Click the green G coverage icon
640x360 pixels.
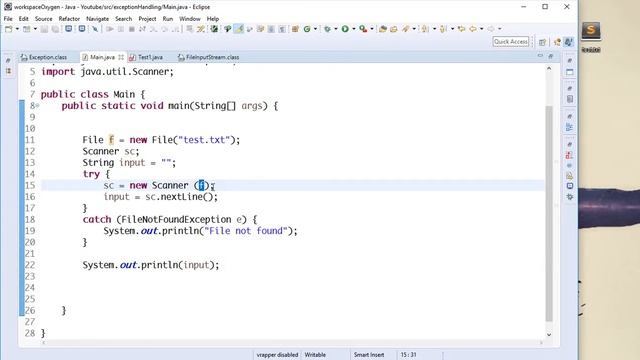307,29
